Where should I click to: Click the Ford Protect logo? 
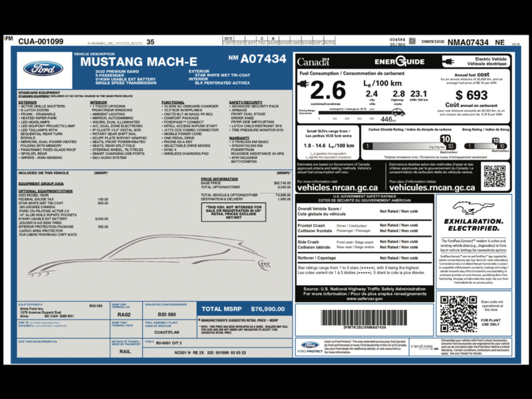310,346
